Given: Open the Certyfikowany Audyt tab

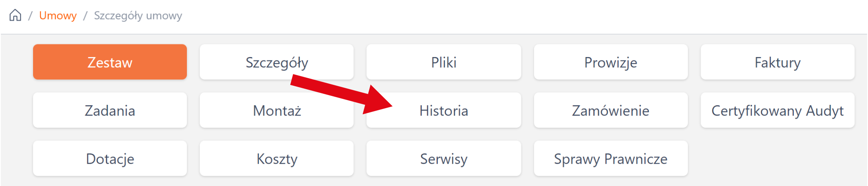Looking at the screenshot, I should [777, 110].
